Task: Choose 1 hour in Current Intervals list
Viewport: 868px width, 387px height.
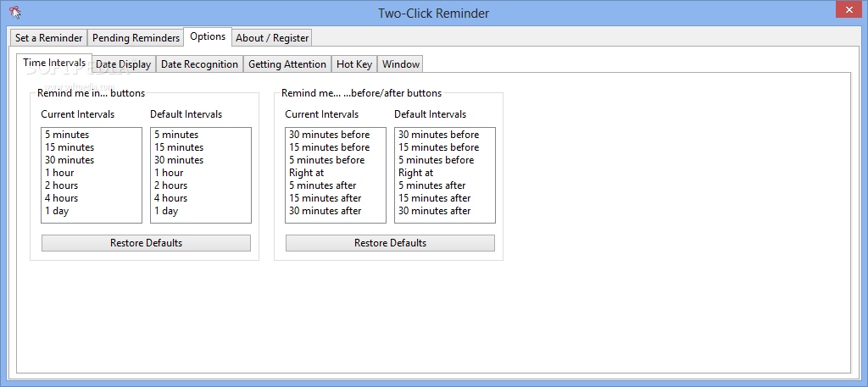Action: [x=59, y=173]
